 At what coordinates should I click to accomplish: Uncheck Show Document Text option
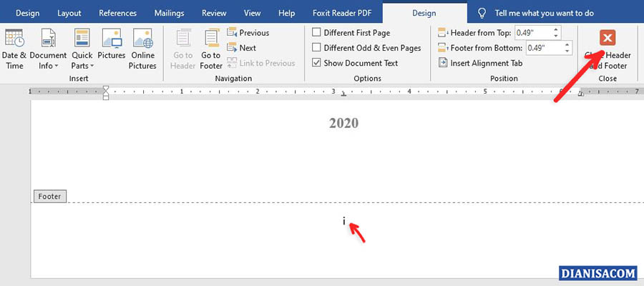(316, 63)
